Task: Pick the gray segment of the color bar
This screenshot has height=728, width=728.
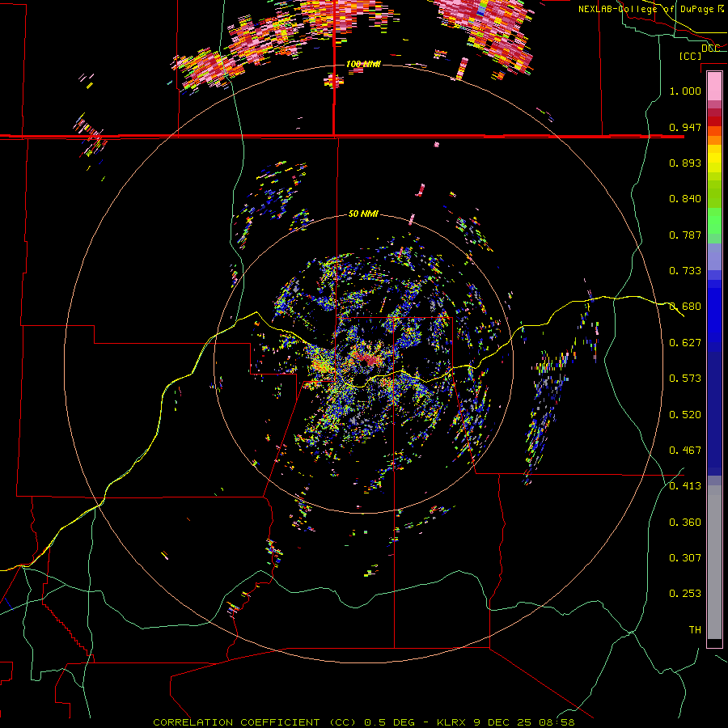Action: [714, 562]
